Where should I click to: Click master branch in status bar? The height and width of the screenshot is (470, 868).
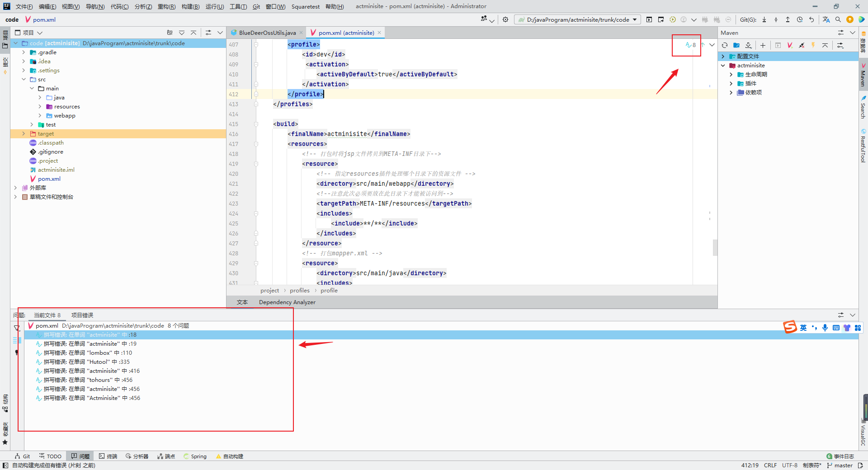842,465
